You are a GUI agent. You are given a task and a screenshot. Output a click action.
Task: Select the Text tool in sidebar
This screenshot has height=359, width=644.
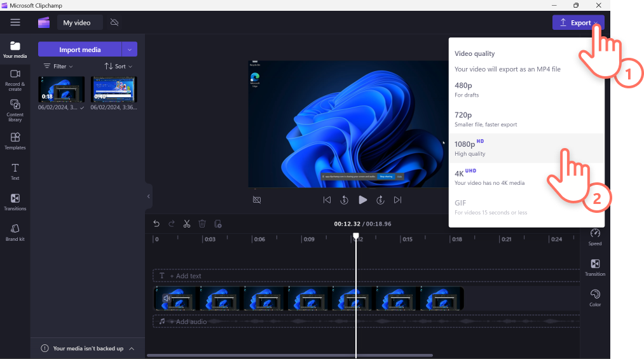coord(15,171)
